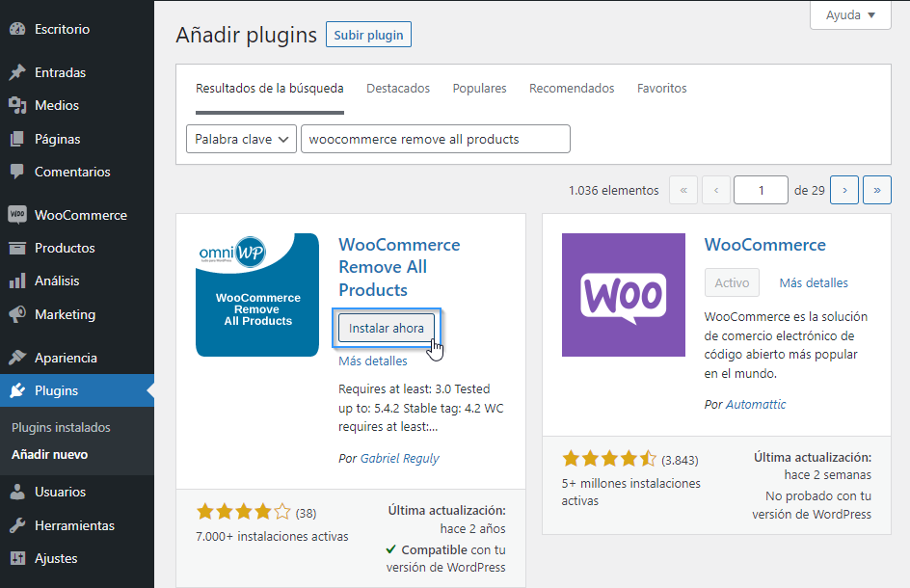
Task: Click the "1.036 elementos" count text
Action: pos(613,191)
